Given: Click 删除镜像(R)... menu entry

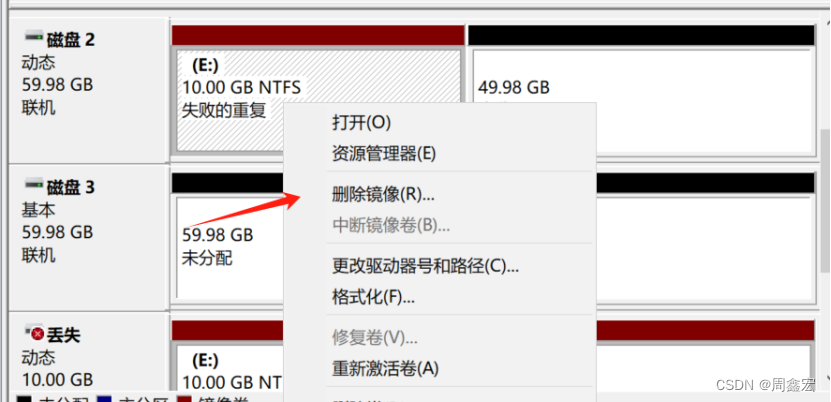Looking at the screenshot, I should tap(383, 194).
